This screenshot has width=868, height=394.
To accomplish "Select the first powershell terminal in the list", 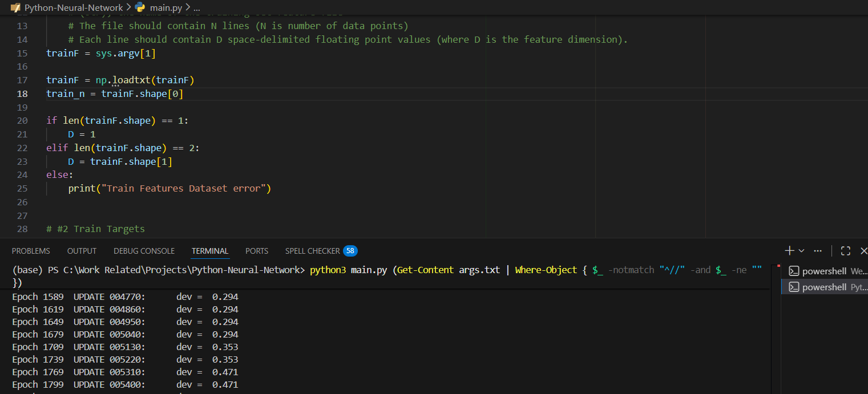I will point(825,271).
